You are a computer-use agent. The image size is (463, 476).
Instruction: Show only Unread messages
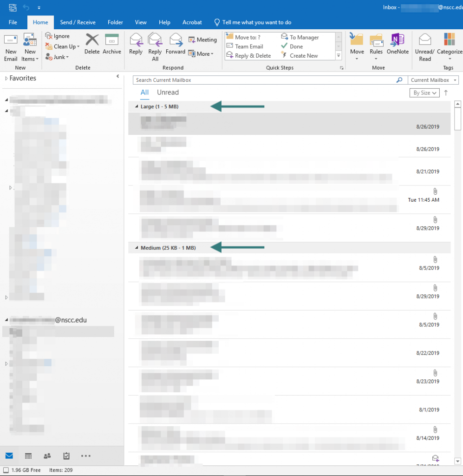[168, 93]
